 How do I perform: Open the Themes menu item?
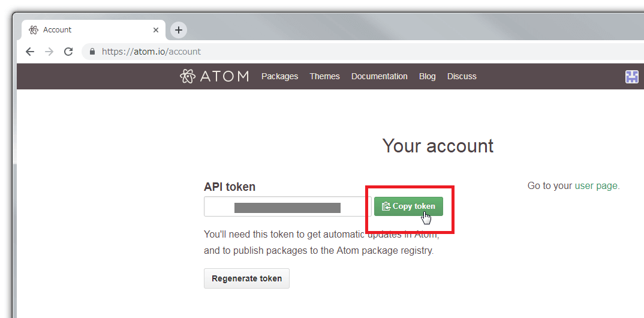coord(324,76)
